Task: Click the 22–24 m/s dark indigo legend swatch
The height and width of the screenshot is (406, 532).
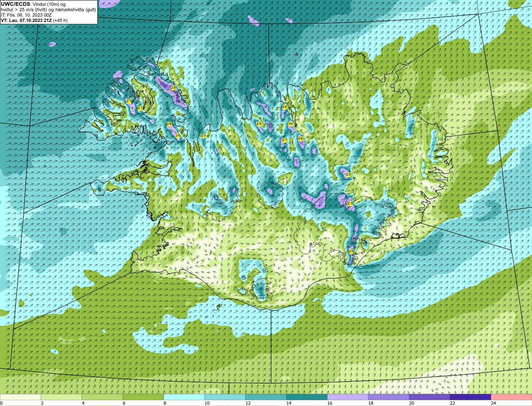Action: coord(470,397)
